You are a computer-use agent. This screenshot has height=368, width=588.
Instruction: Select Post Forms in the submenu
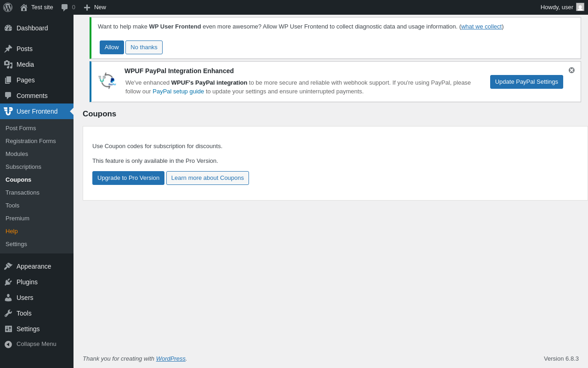[21, 128]
